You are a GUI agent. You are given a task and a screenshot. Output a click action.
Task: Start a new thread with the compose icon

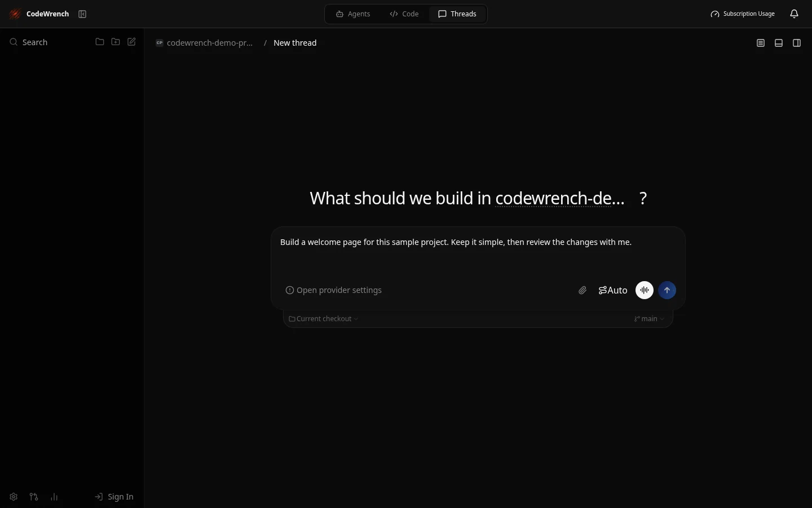[x=131, y=42]
